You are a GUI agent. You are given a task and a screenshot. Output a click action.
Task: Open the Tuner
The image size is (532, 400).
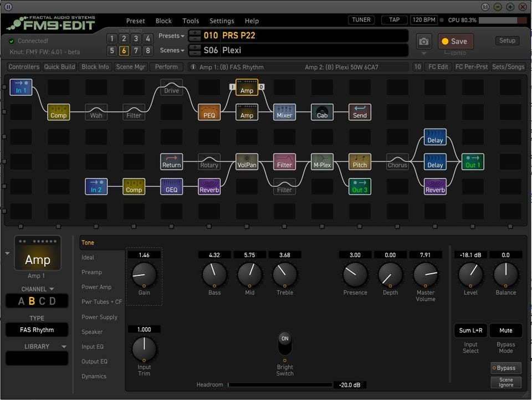click(361, 20)
